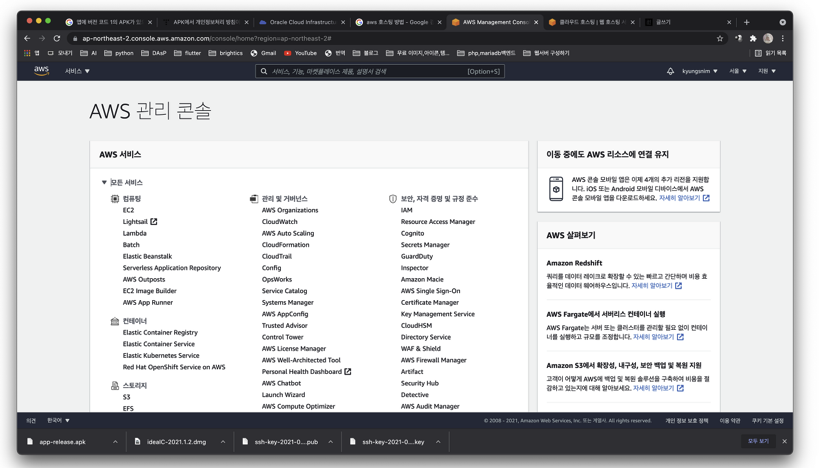Close the downloads bar

pyautogui.click(x=785, y=441)
